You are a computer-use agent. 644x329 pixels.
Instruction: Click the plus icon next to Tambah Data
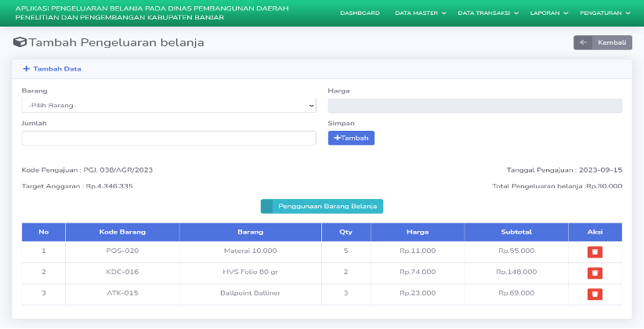pos(27,69)
